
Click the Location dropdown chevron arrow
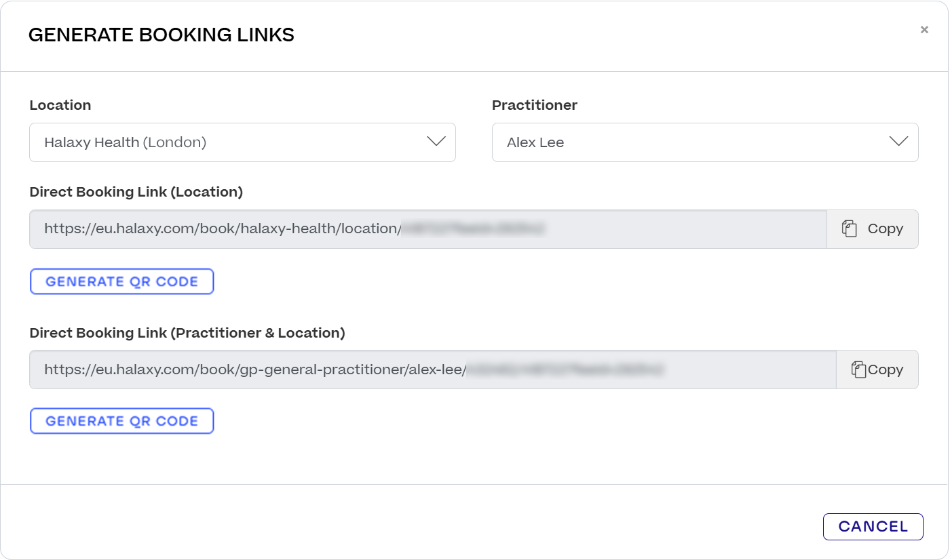pyautogui.click(x=436, y=142)
